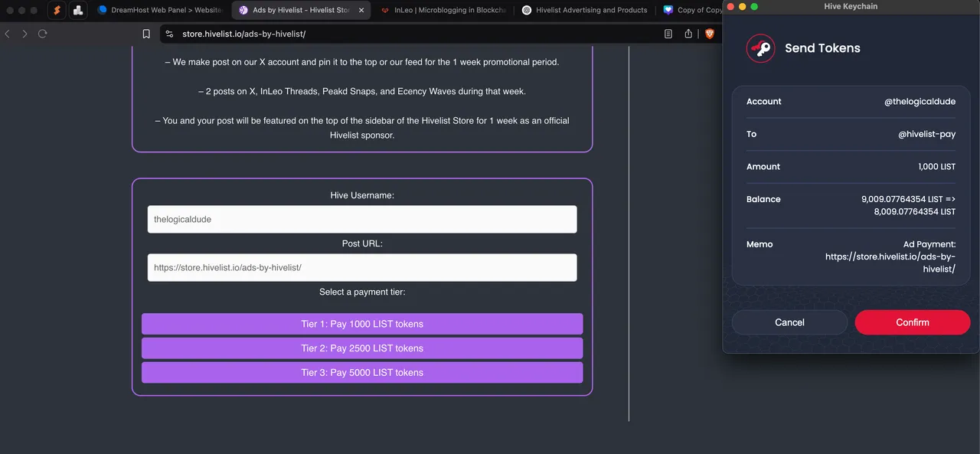Click the 'Post URL:' label
Image resolution: width=980 pixels, height=454 pixels.
click(x=362, y=243)
